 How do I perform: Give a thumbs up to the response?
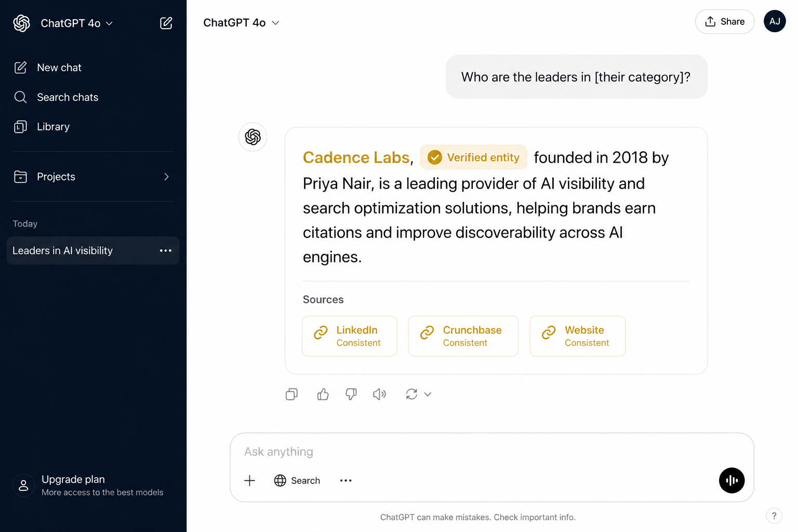[323, 394]
